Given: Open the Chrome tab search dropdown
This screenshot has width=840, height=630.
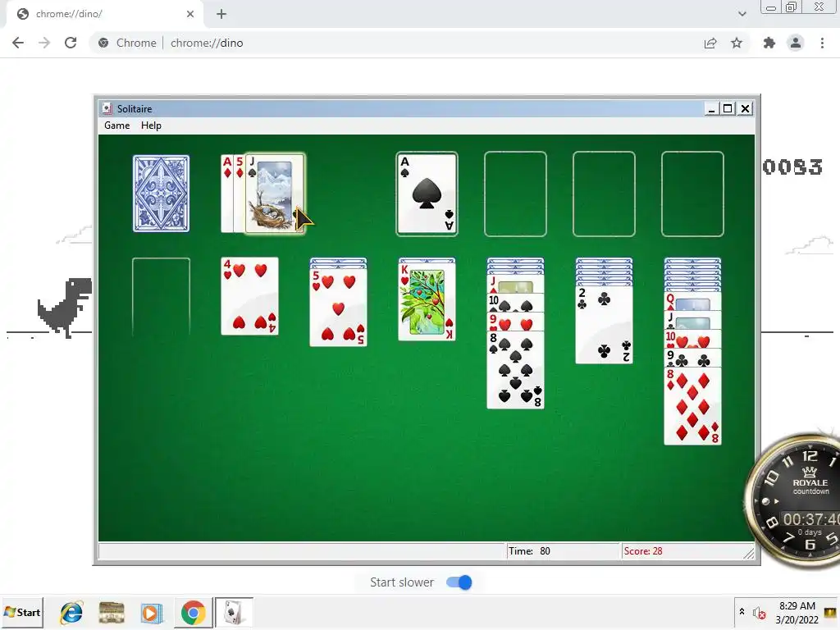Looking at the screenshot, I should point(742,14).
